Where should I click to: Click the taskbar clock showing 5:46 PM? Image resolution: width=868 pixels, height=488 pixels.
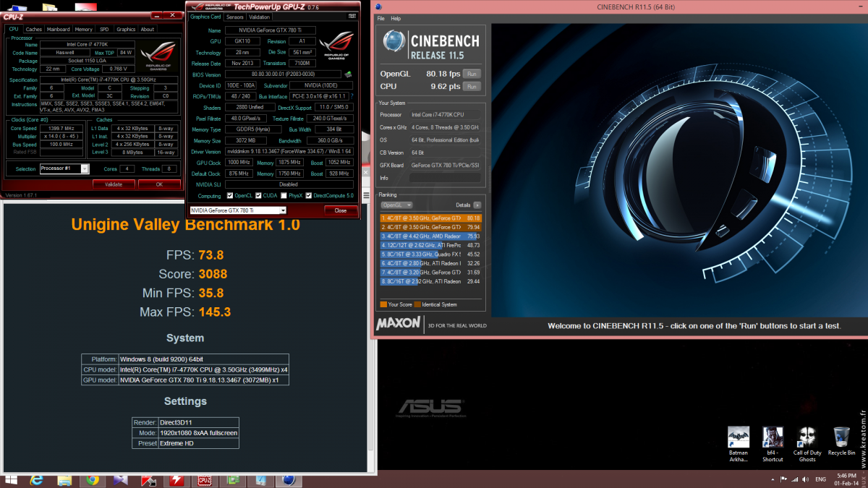[x=846, y=479]
